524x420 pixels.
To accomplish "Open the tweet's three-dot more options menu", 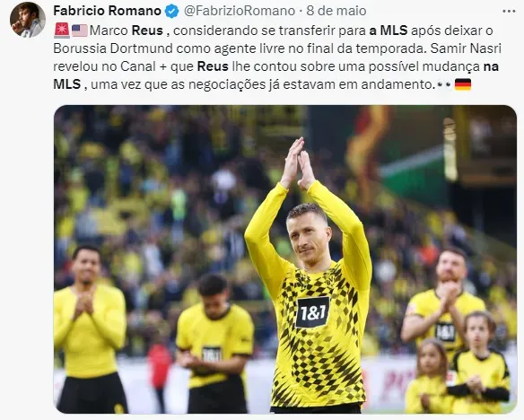I will tap(509, 12).
